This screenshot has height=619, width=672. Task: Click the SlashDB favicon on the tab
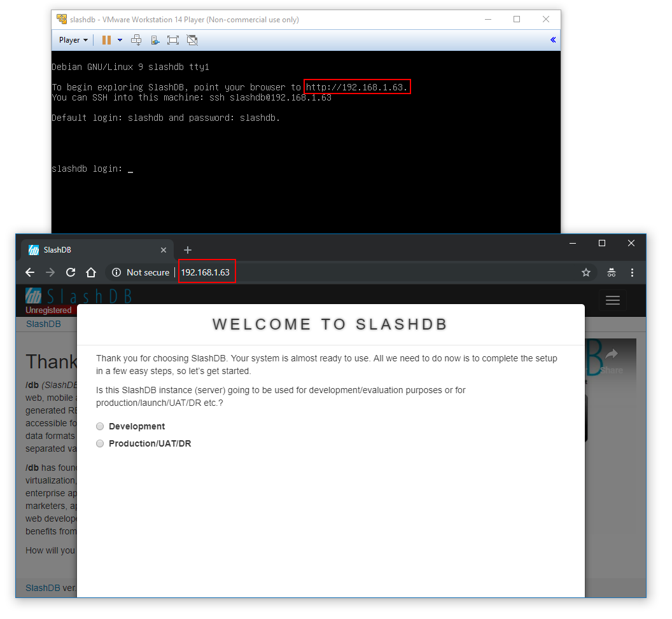pyautogui.click(x=34, y=250)
